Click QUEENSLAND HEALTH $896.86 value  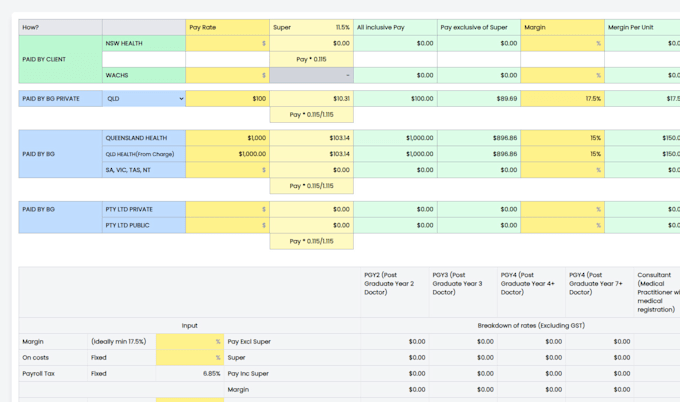click(505, 138)
